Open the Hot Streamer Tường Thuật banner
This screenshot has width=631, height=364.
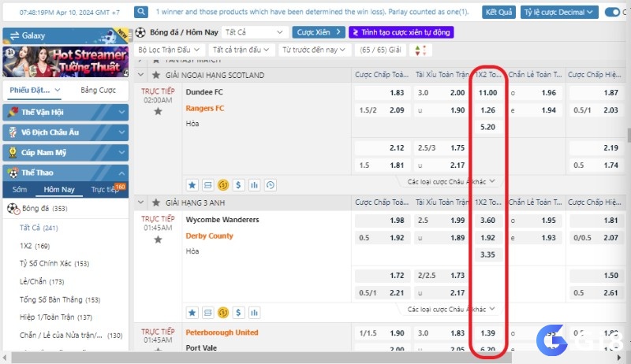click(x=65, y=61)
